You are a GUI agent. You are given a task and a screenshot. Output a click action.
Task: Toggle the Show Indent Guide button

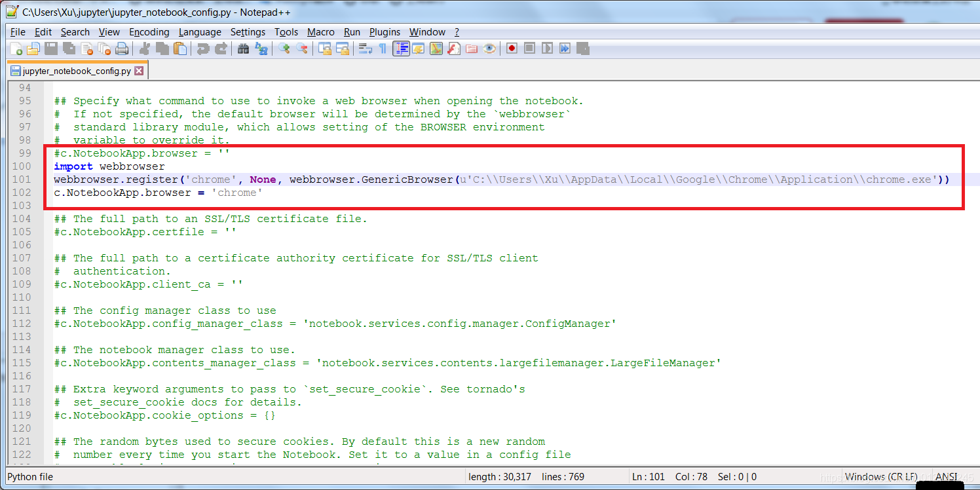402,48
